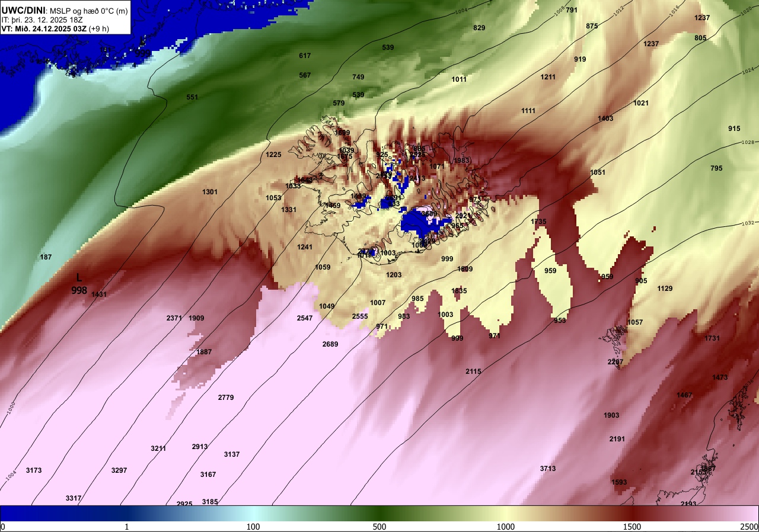Click the map value 1021
Image resolution: width=759 pixels, height=532 pixels.
[x=641, y=103]
